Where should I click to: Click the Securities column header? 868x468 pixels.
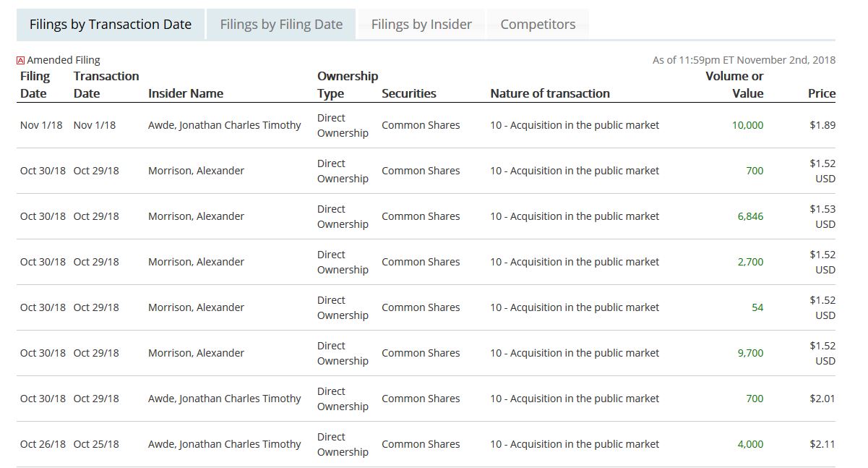click(409, 93)
